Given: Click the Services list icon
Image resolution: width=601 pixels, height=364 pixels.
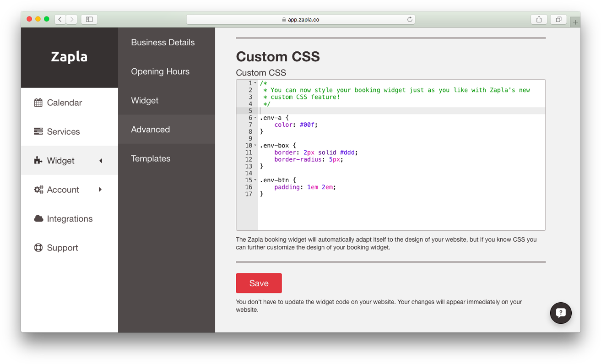Looking at the screenshot, I should click(38, 131).
